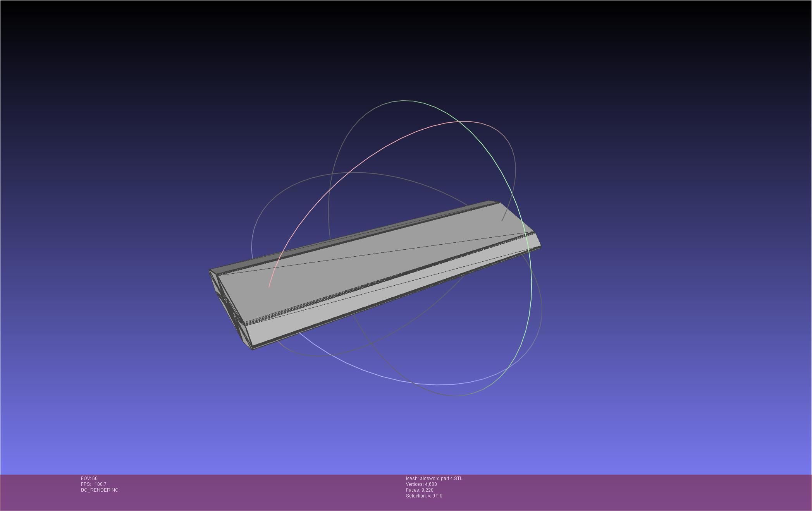
Task: Click the dark groove along blade's upper edge
Action: tap(372, 235)
